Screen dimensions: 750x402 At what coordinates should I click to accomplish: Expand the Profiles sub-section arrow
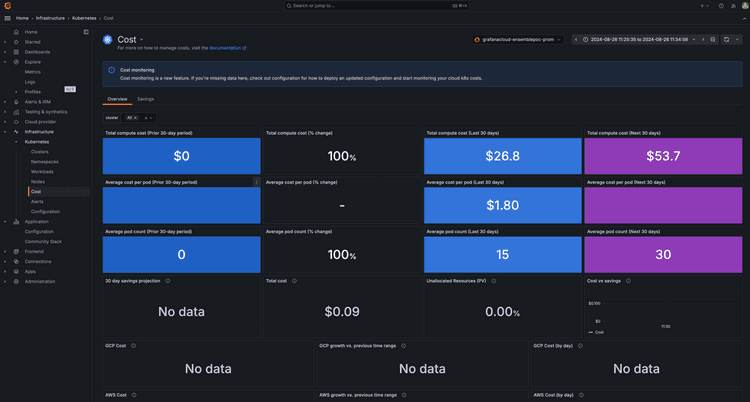click(x=17, y=92)
